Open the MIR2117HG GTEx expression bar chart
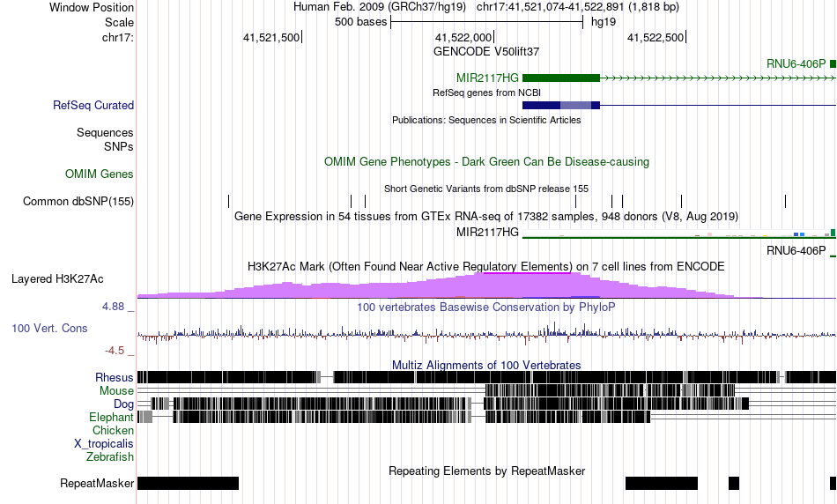This screenshot has height=504, width=837. point(679,233)
